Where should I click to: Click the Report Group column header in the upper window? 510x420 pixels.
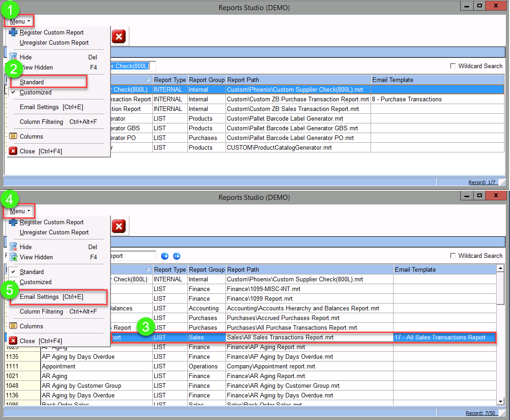tap(207, 80)
